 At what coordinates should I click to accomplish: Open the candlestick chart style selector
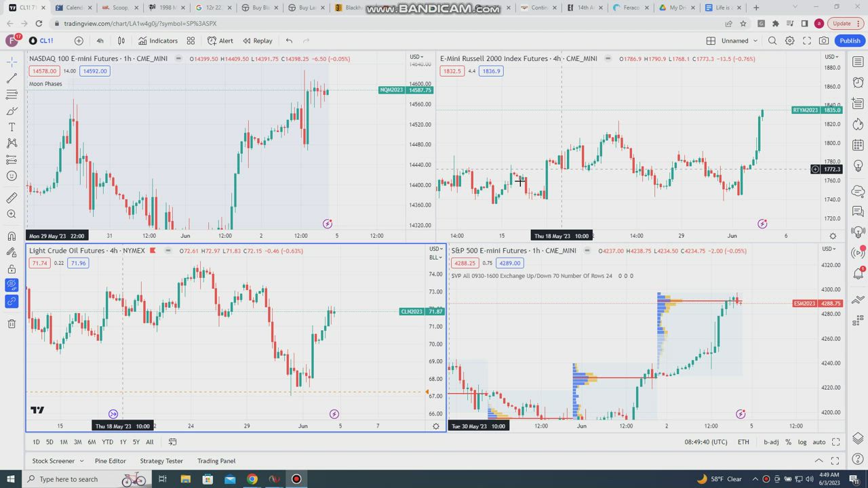coord(121,41)
